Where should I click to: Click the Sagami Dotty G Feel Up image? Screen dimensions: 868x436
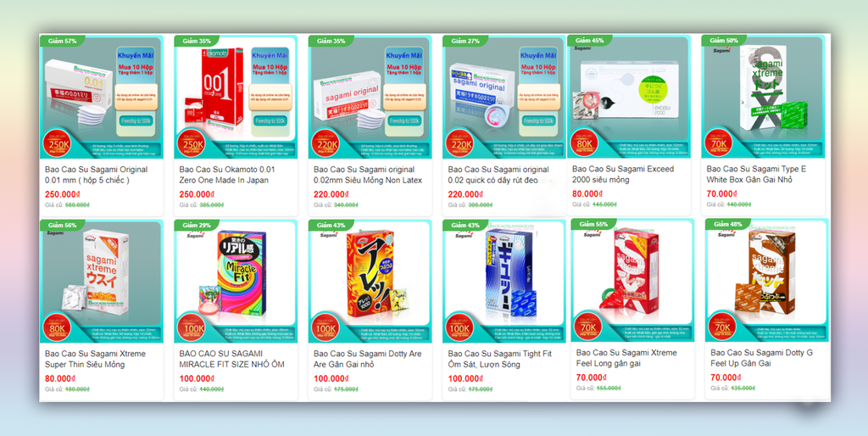[766, 280]
